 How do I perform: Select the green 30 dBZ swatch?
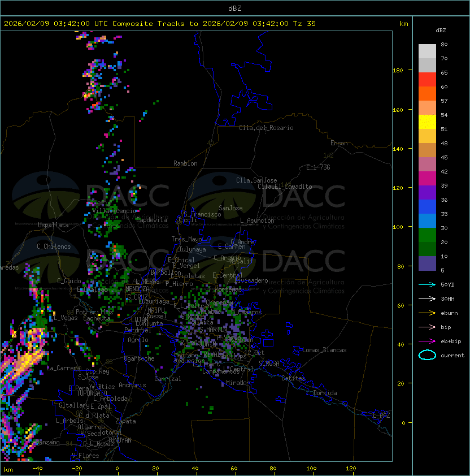(x=427, y=235)
